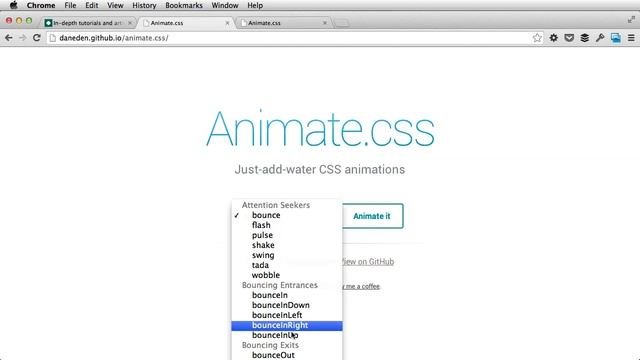Select bounceInUp animation option
The height and width of the screenshot is (360, 640).
[x=287, y=335]
